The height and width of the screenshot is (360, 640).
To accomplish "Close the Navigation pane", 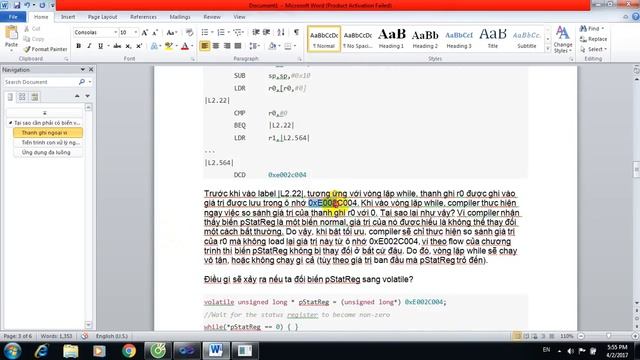I will (91, 70).
